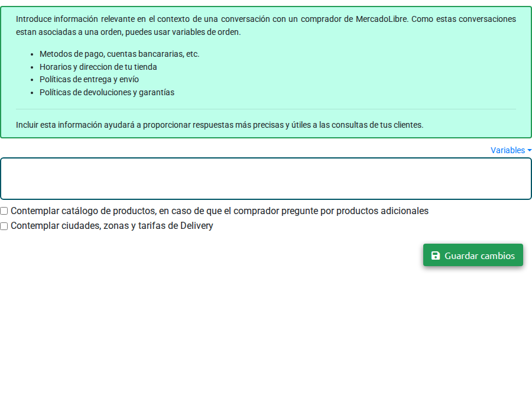
Task: Open the Variables dropdown
Action: click(x=508, y=150)
